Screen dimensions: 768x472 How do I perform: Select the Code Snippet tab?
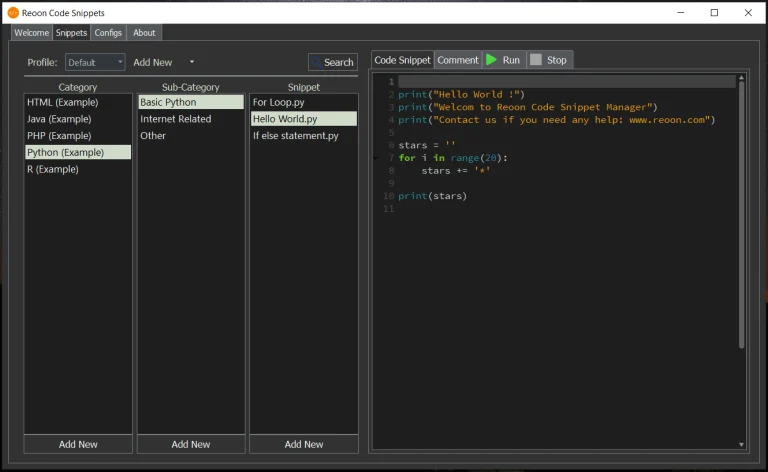pyautogui.click(x=402, y=60)
